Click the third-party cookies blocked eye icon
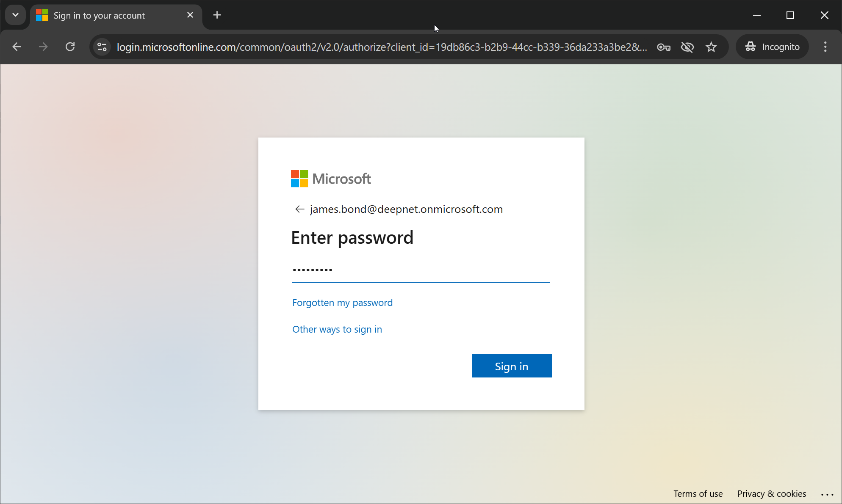842x504 pixels. [687, 47]
